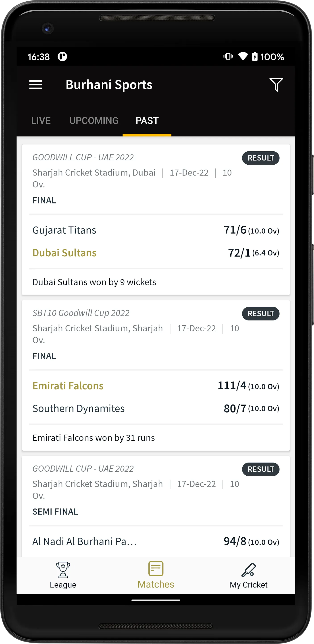This screenshot has height=644, width=314.
Task: Tap the battery status icon
Action: click(255, 57)
